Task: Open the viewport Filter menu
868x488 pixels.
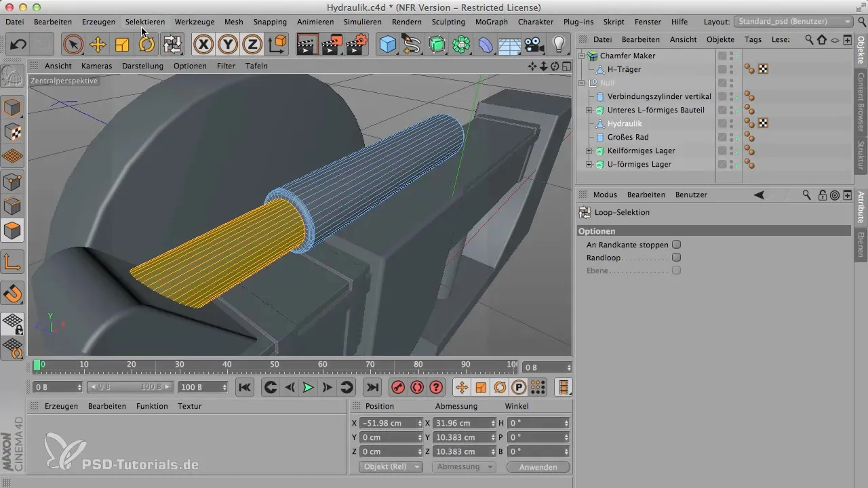Action: 226,66
